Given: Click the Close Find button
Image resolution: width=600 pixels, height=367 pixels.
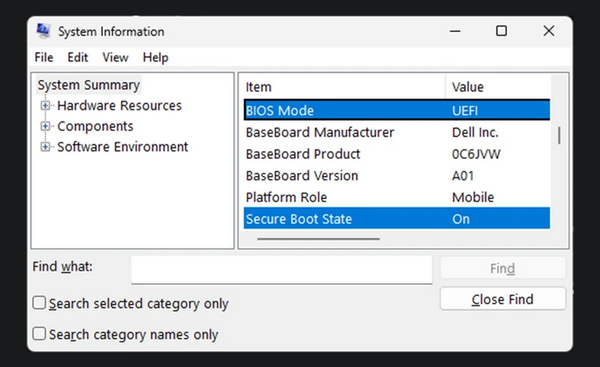Looking at the screenshot, I should pyautogui.click(x=502, y=299).
